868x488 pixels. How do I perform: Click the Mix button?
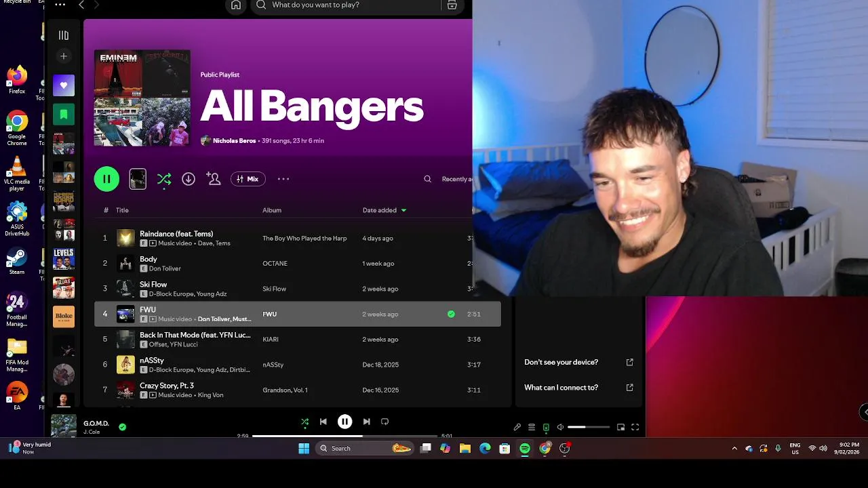[x=248, y=179]
